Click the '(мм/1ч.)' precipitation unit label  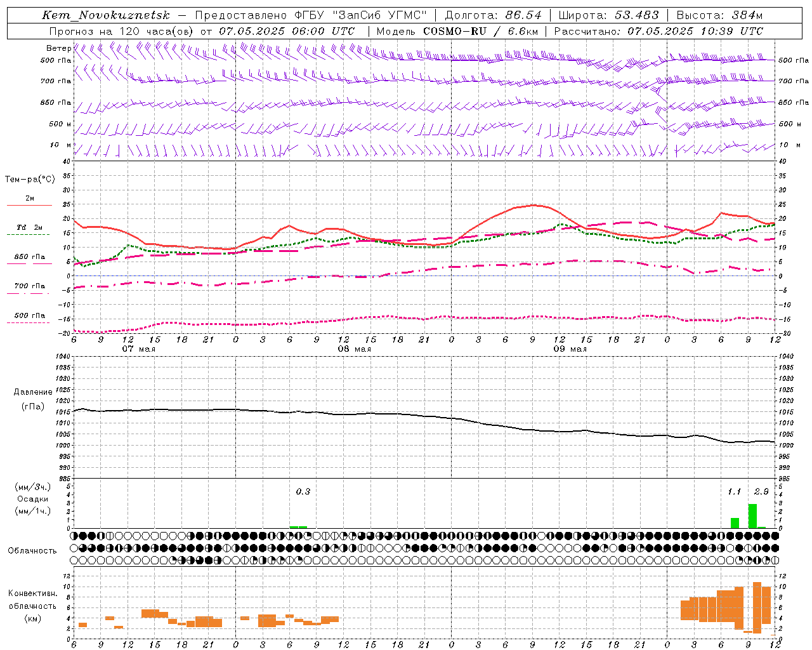click(x=33, y=511)
